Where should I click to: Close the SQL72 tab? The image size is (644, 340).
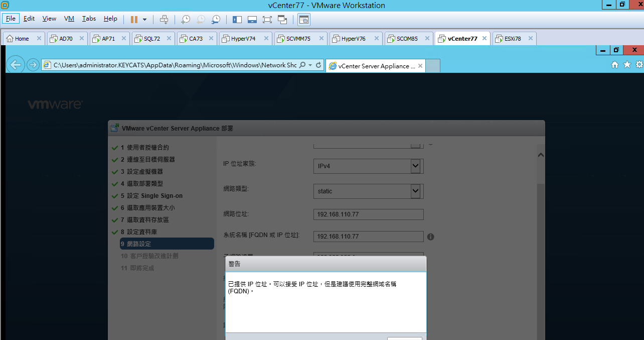(169, 39)
